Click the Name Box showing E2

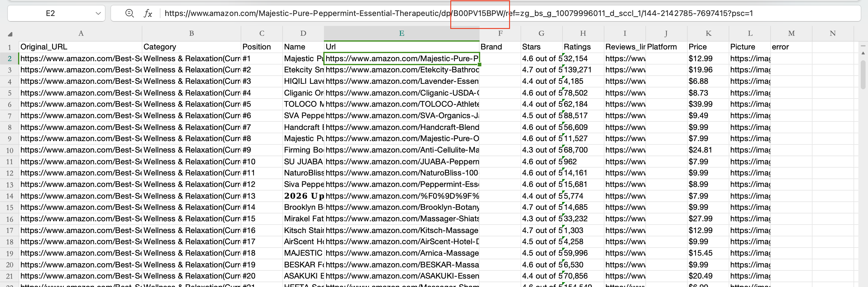pyautogui.click(x=50, y=13)
